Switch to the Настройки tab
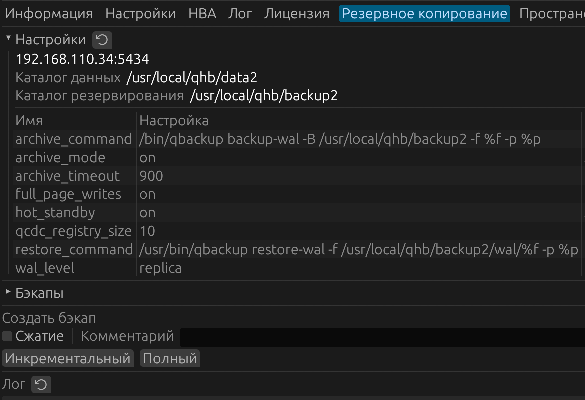Viewport: 585px width, 400px height. 140,14
